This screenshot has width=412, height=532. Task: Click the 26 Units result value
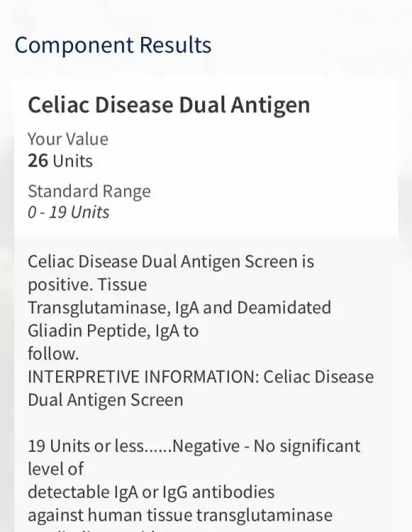60,160
